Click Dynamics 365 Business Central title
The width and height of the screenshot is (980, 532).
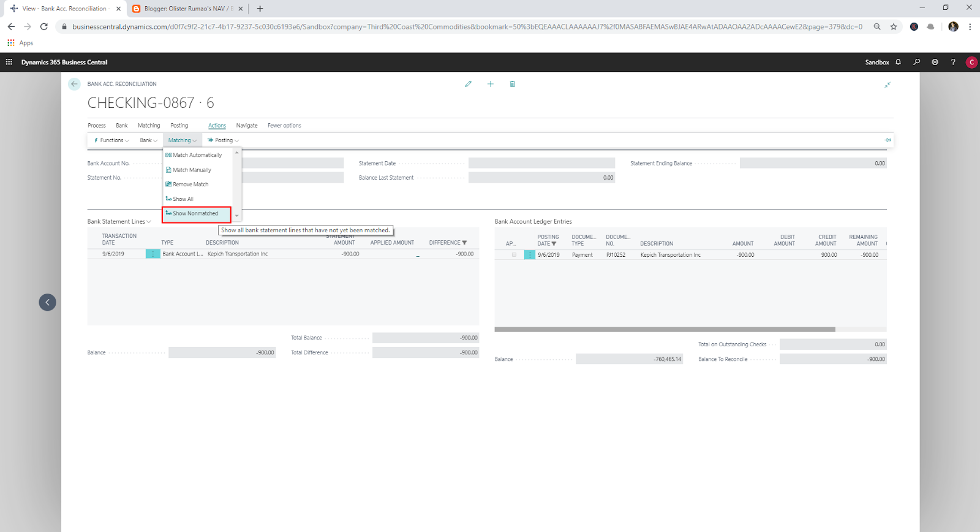click(x=64, y=62)
